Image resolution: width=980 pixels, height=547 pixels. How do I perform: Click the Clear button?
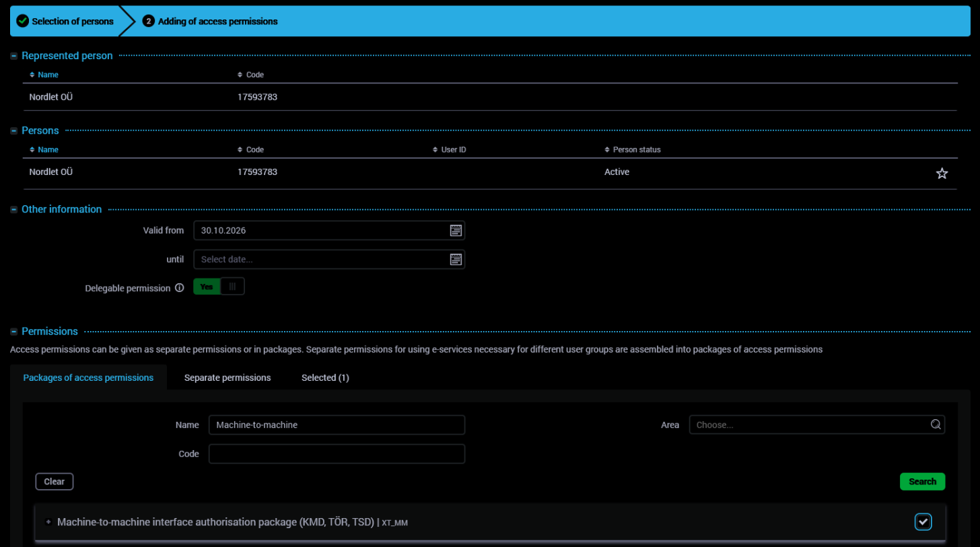[x=55, y=482]
